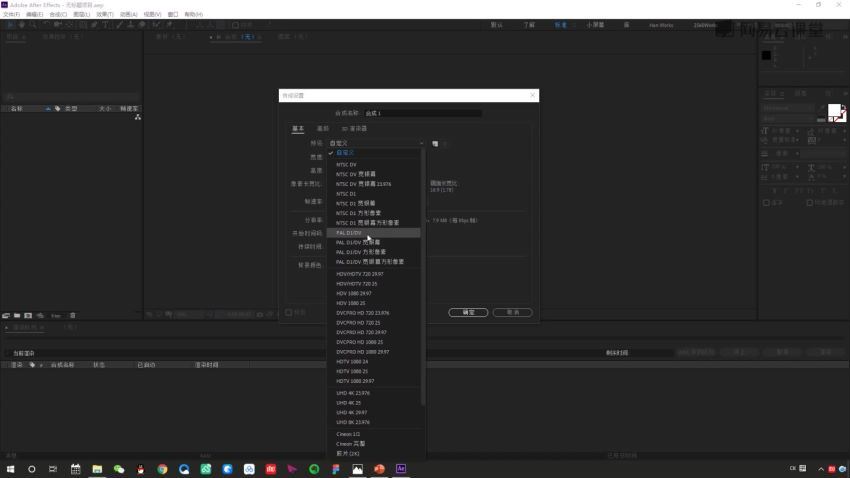Open the 效果(T) menu

coord(105,15)
